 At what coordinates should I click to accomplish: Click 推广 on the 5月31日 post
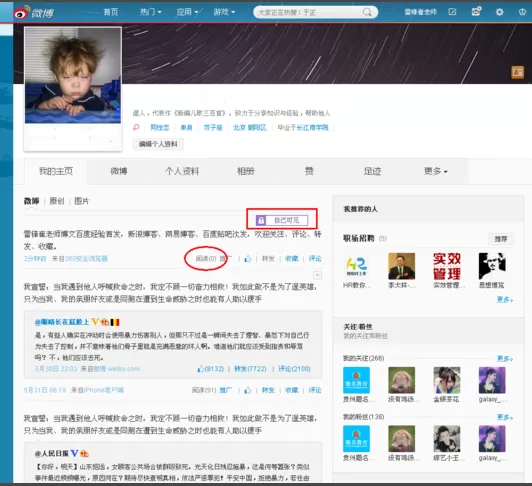[226, 390]
